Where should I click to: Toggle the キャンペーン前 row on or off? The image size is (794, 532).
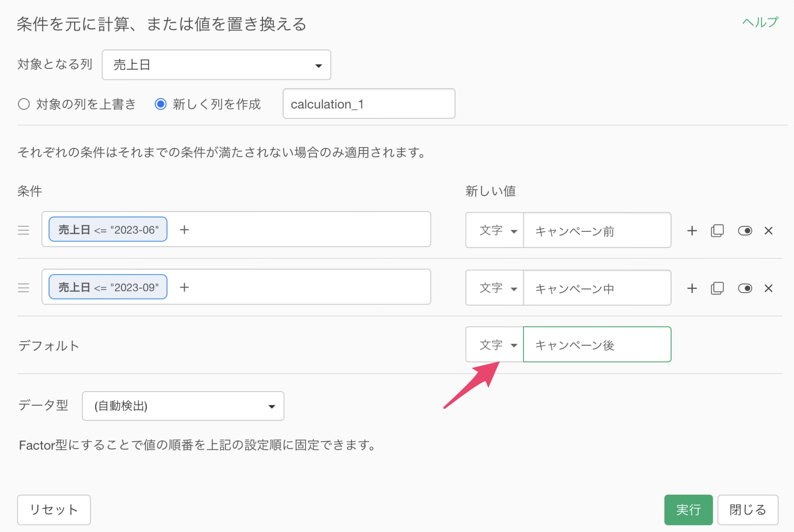(745, 231)
